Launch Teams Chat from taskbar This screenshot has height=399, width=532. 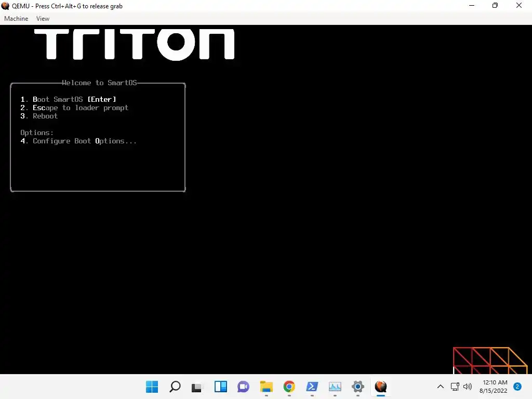pos(243,387)
